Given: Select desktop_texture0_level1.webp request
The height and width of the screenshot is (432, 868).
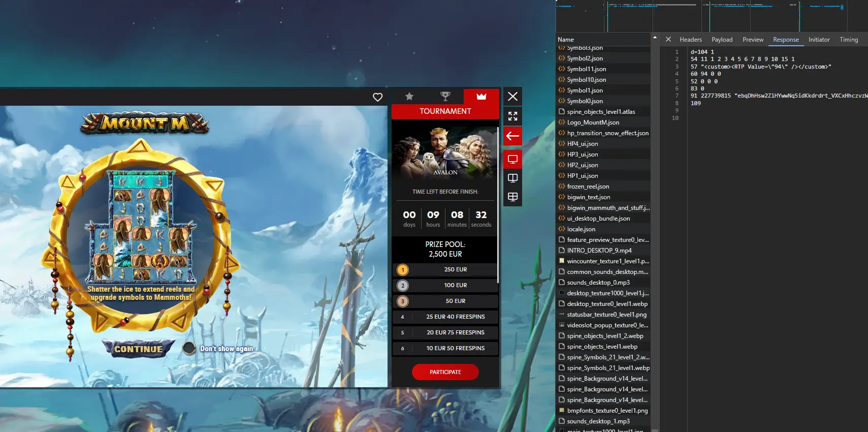Looking at the screenshot, I should [603, 304].
